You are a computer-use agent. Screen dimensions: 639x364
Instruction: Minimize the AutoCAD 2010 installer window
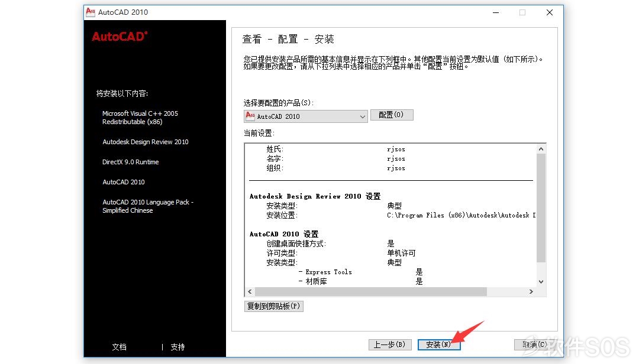point(496,12)
